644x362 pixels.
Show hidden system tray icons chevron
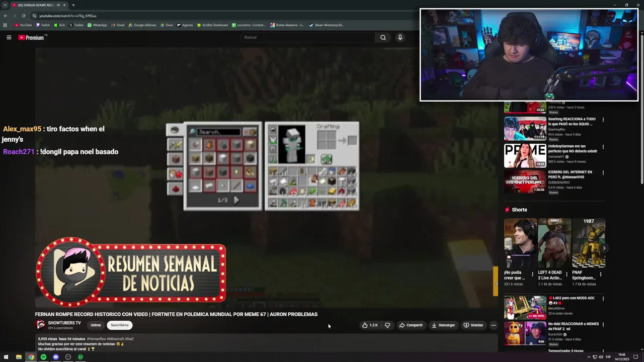point(589,357)
